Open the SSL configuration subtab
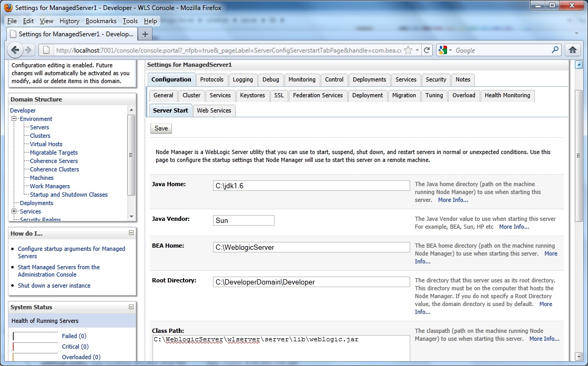588x366 pixels. point(278,96)
